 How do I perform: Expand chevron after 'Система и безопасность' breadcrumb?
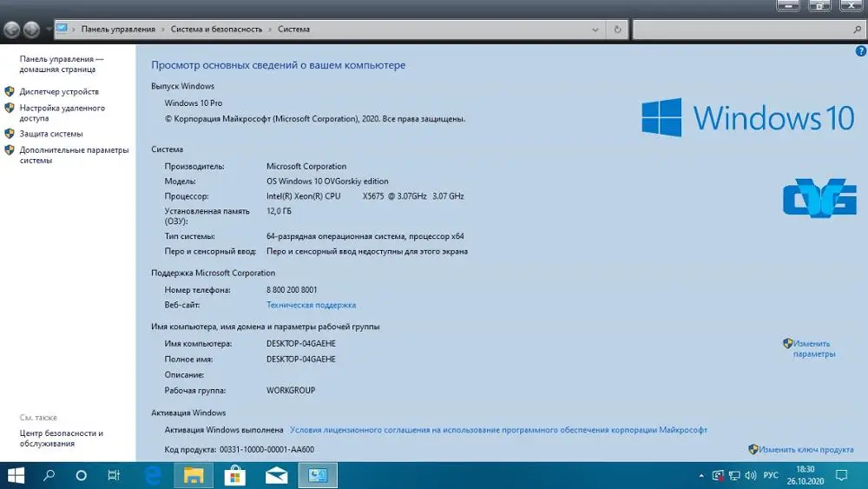(x=270, y=30)
